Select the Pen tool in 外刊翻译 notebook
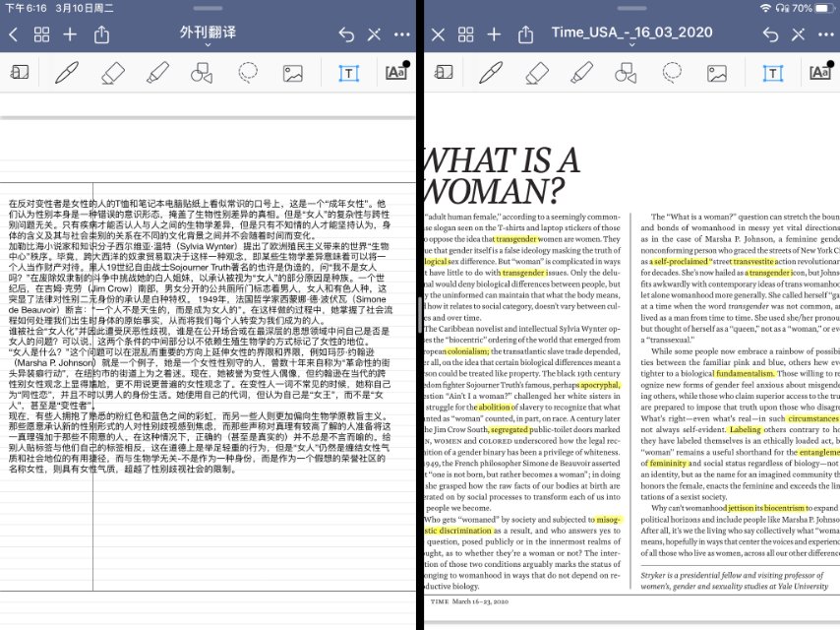The height and width of the screenshot is (630, 840). click(67, 73)
